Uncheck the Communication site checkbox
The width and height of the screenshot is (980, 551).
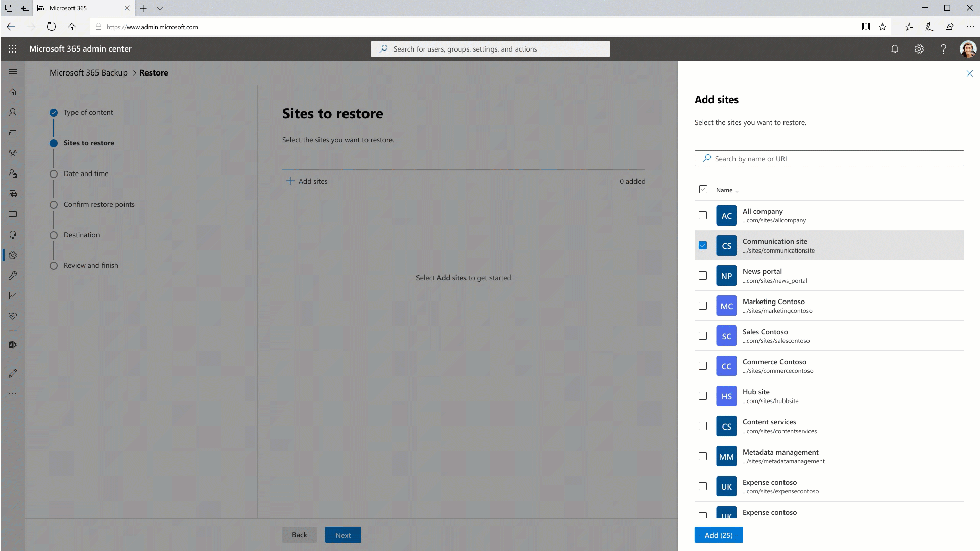pos(703,245)
